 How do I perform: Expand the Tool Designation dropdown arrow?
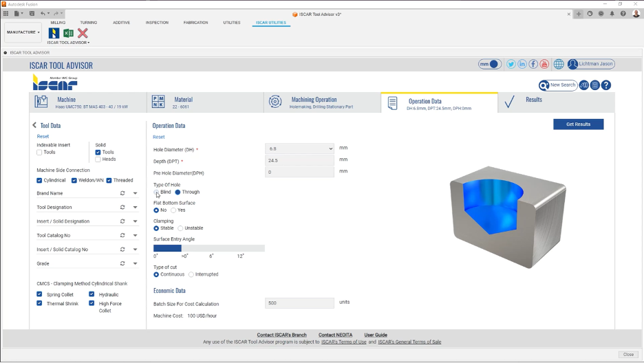[135, 208]
